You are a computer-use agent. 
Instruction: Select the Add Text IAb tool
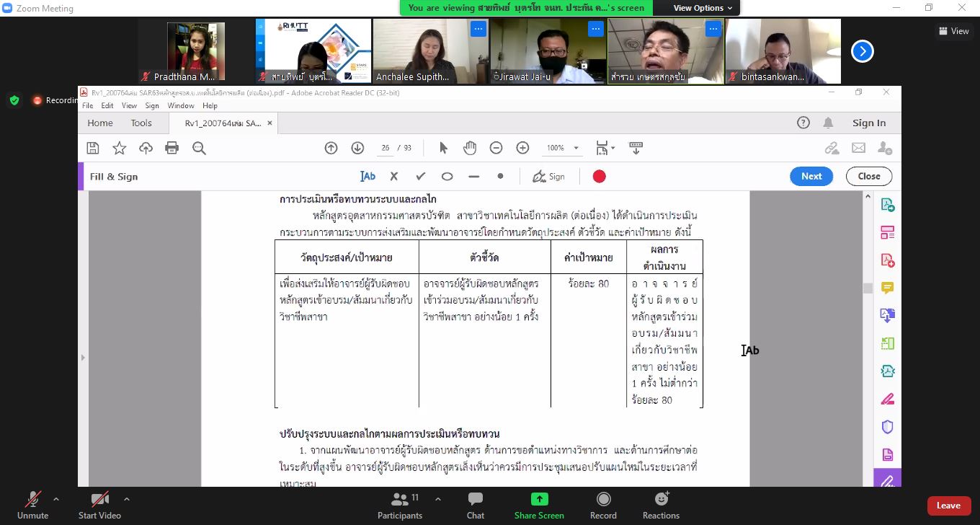(367, 176)
